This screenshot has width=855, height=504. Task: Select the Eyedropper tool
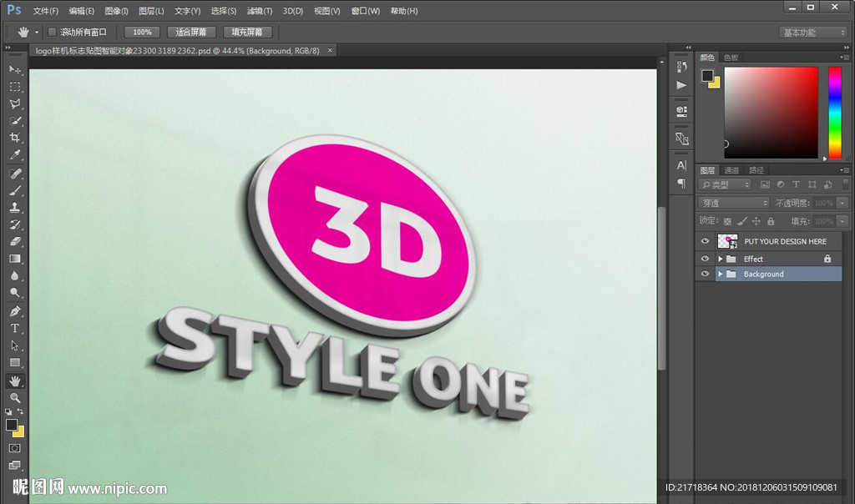click(15, 154)
